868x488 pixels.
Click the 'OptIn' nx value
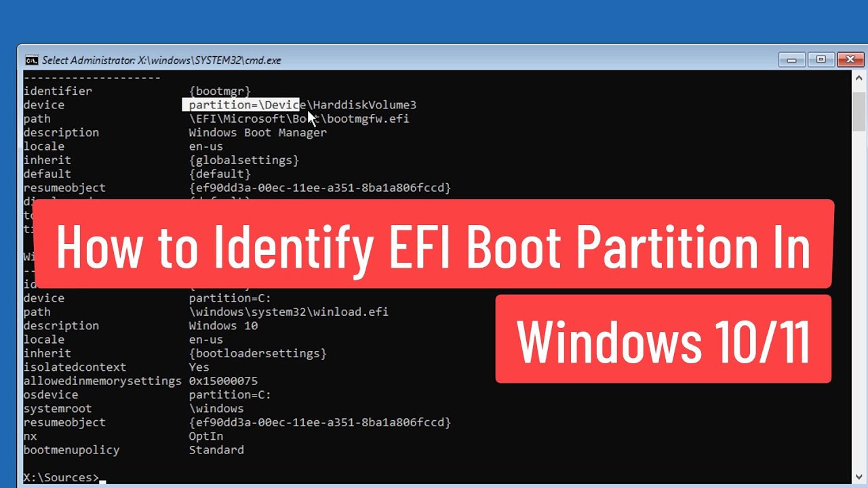205,436
